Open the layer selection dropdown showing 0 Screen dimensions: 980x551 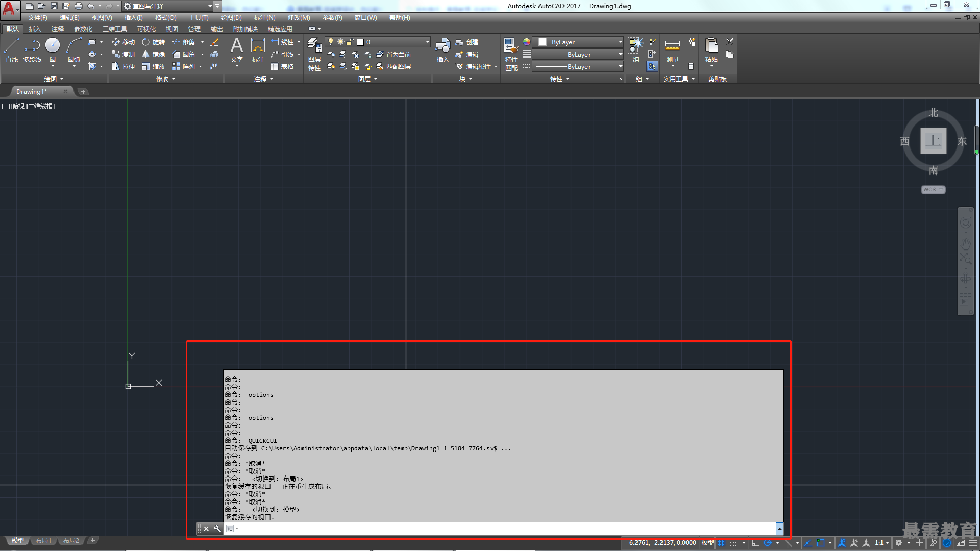378,42
